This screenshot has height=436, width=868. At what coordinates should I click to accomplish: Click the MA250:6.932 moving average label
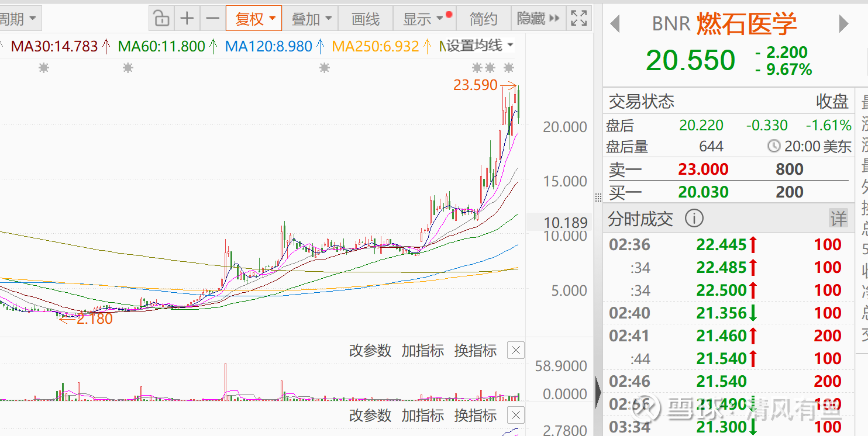376,46
